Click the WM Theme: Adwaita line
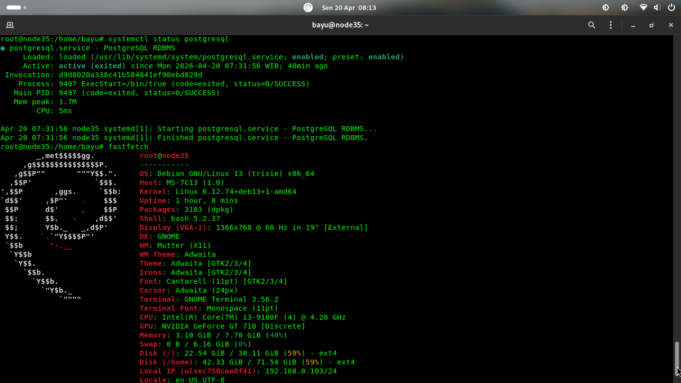This screenshot has height=383, width=681. tap(178, 254)
